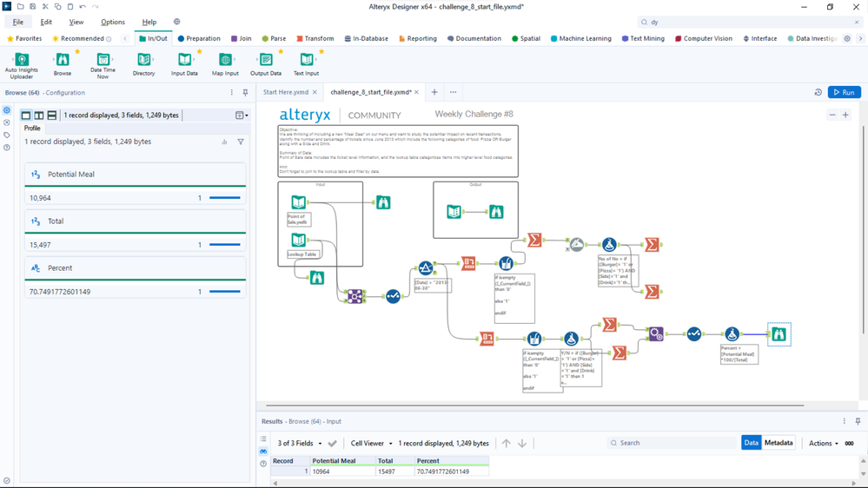The height and width of the screenshot is (488, 868).
Task: Run the workflow
Action: click(845, 92)
